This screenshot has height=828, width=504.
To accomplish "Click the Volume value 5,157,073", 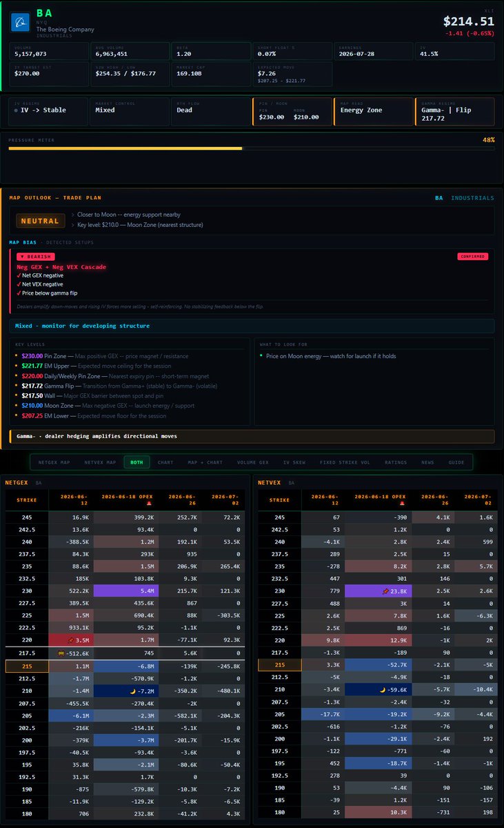I will coord(30,53).
